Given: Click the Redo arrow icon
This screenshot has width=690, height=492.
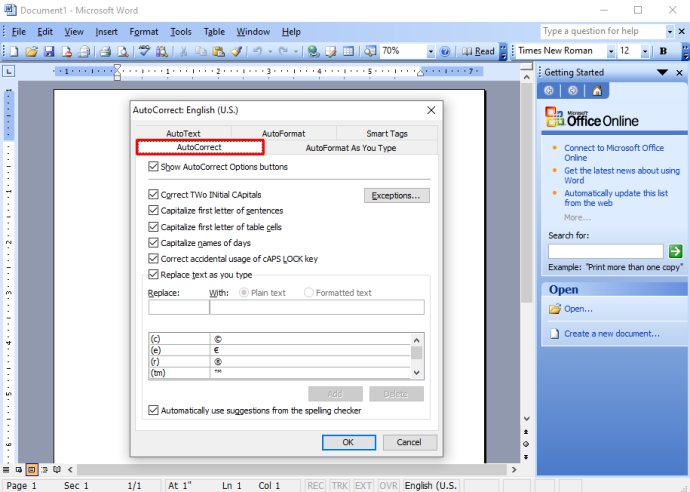Looking at the screenshot, I should click(x=283, y=51).
